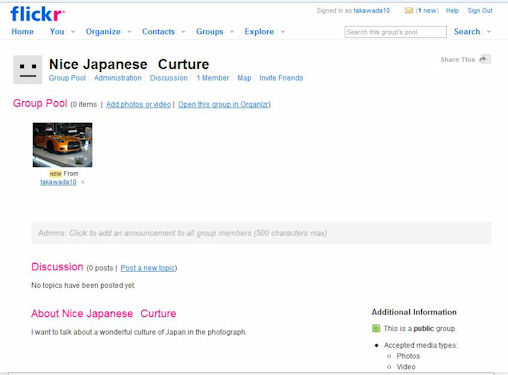Click the green public group icon
This screenshot has width=508, height=375.
376,328
